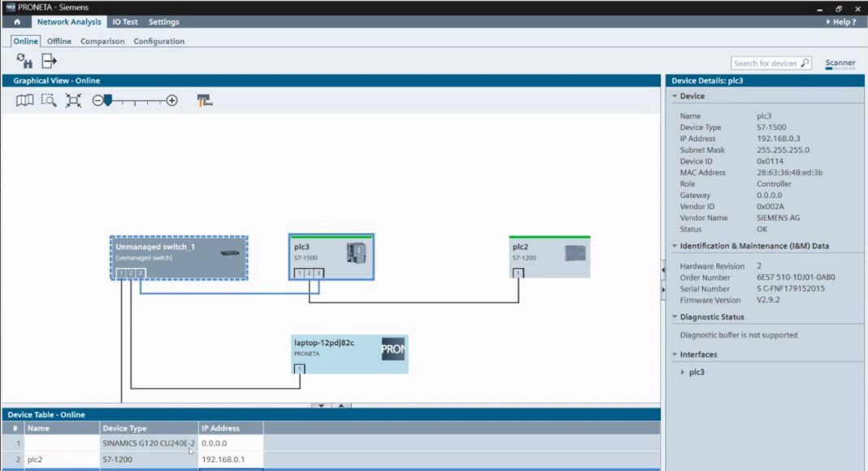868x471 pixels.
Task: Expand the plc3 interface entry
Action: [683, 372]
